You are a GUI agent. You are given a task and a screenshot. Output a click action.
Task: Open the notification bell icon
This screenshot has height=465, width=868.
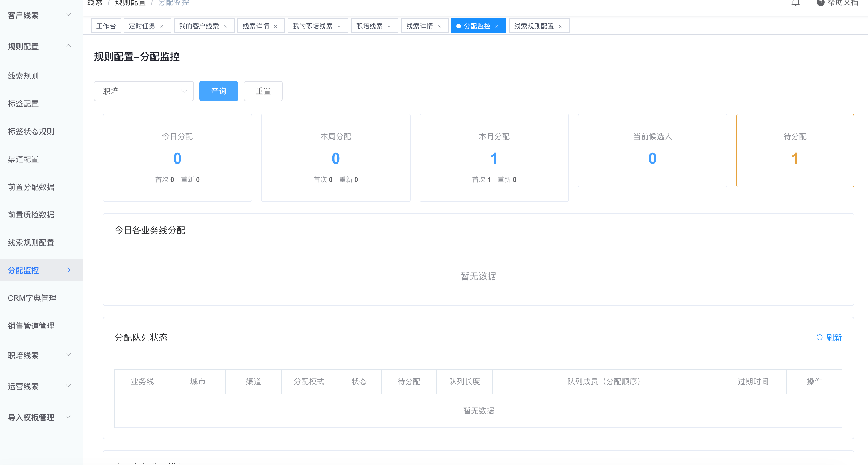[796, 3]
